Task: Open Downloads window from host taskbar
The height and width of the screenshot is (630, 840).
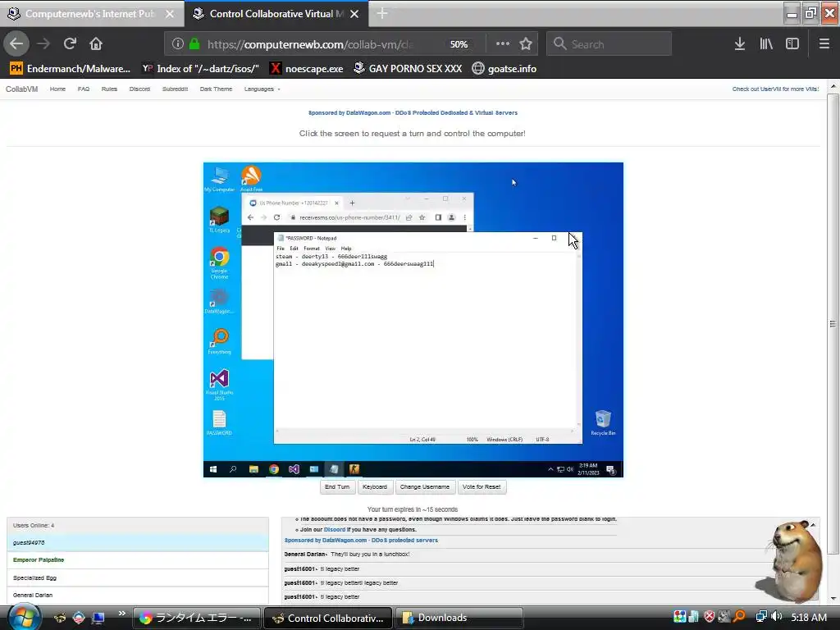Action: point(459,618)
